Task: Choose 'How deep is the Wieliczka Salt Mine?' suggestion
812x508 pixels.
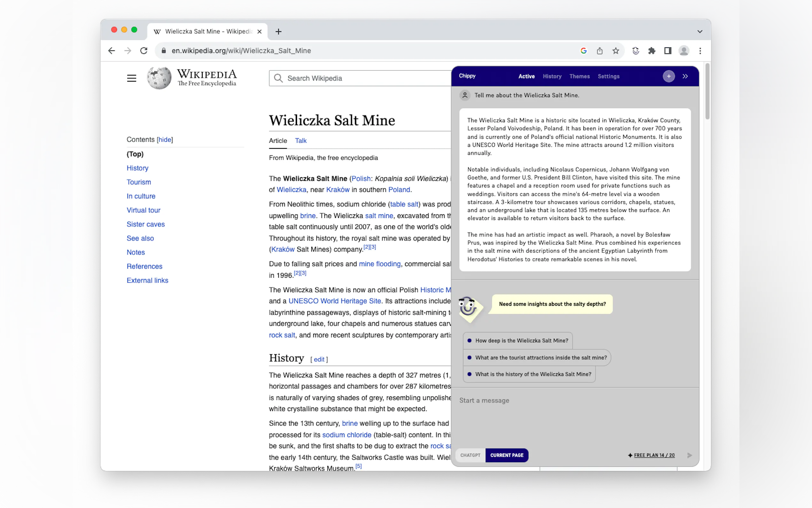Action: 521,341
